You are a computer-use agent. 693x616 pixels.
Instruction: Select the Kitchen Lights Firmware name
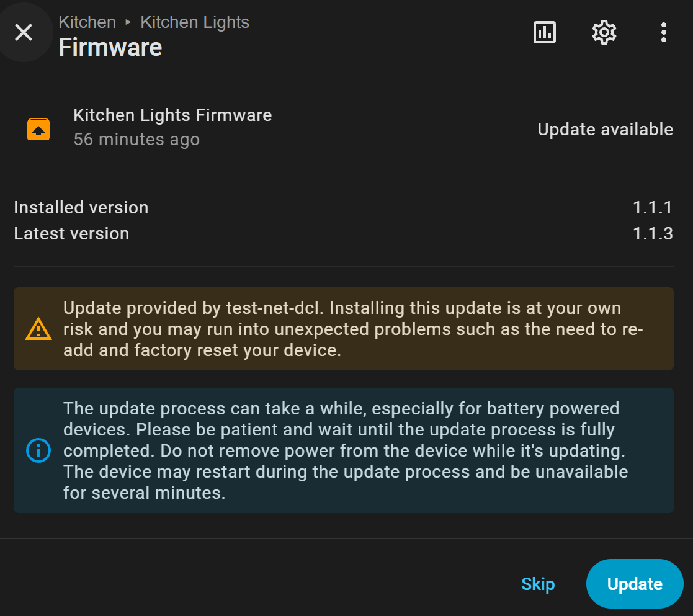coord(172,115)
